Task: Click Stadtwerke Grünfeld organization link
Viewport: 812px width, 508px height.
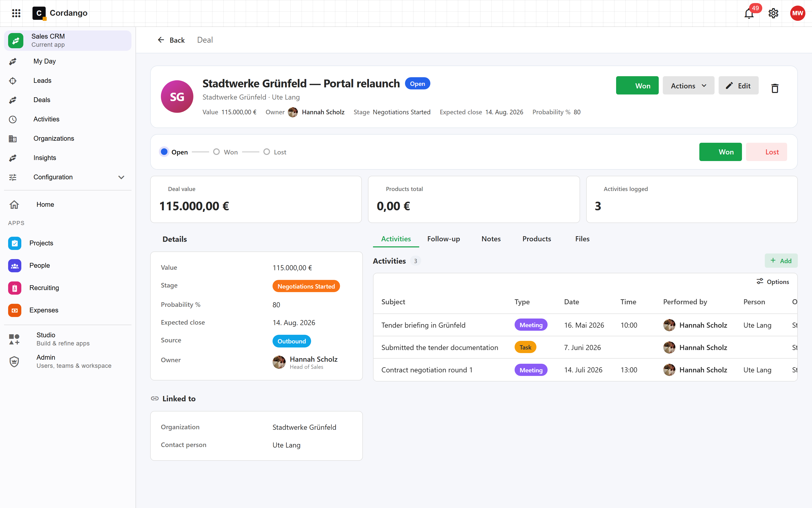Action: pos(304,427)
